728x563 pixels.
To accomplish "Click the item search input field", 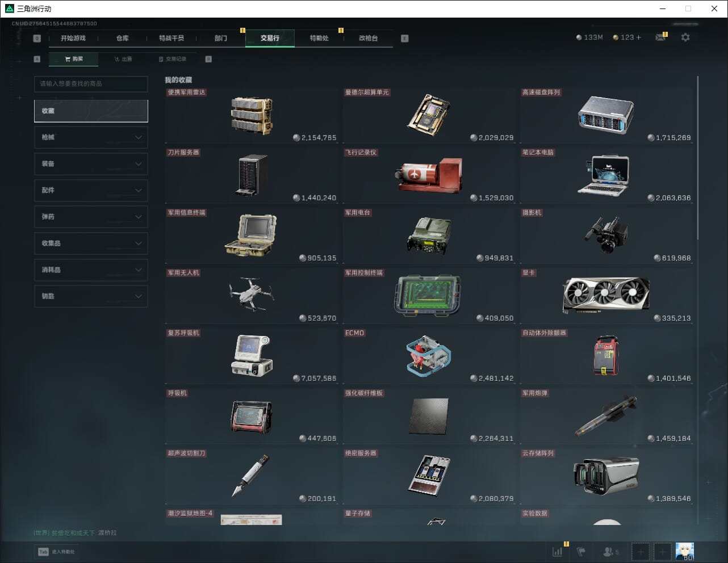I will pos(91,84).
